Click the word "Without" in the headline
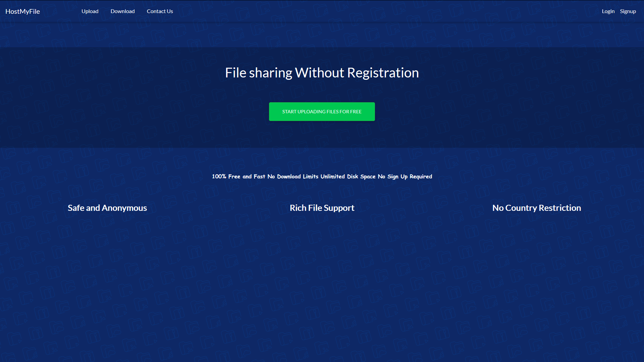Viewport: 644px width, 362px height. [x=319, y=73]
